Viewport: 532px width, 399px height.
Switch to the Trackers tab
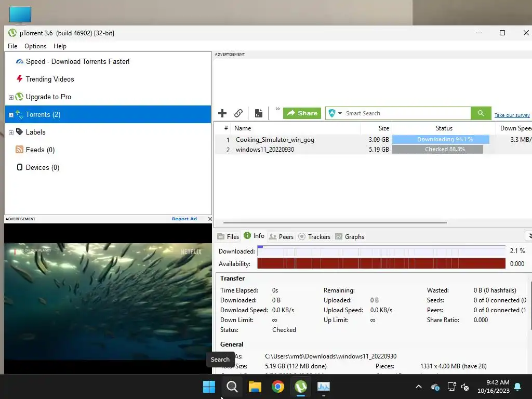pos(314,237)
